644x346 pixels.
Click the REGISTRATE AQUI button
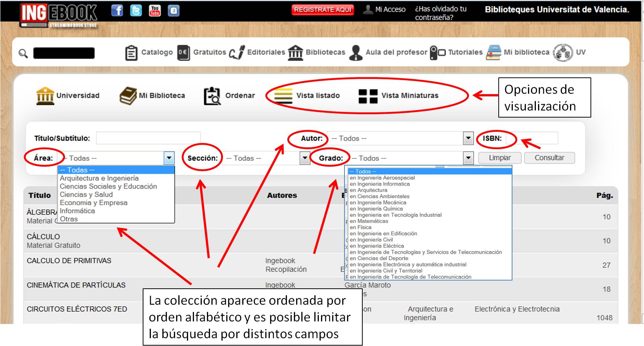coord(323,10)
